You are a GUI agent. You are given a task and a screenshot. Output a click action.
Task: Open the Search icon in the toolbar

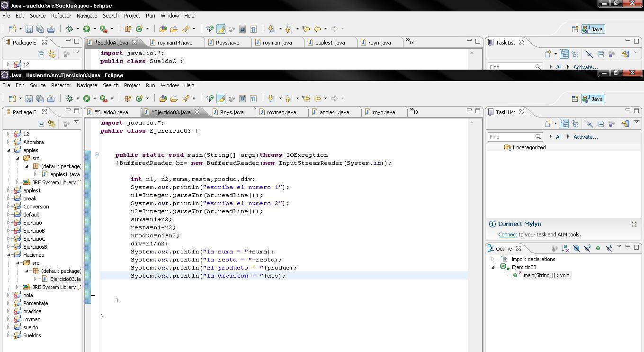186,98
